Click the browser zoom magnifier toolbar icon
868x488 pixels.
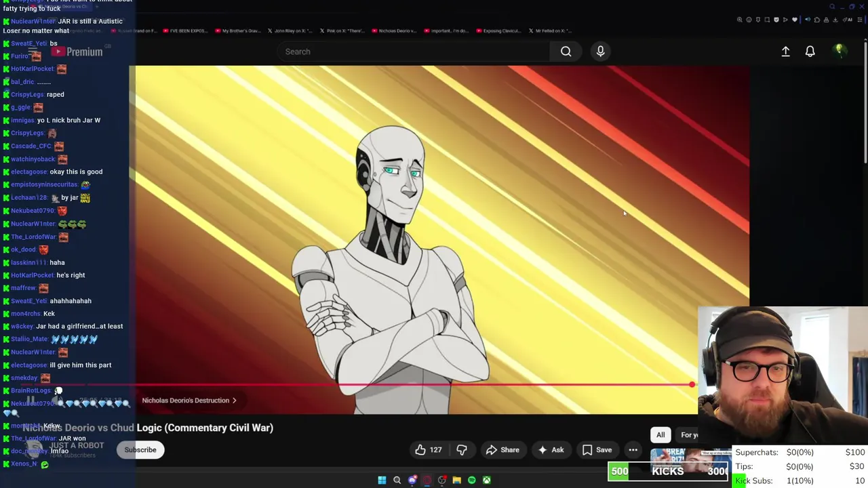[x=740, y=20]
